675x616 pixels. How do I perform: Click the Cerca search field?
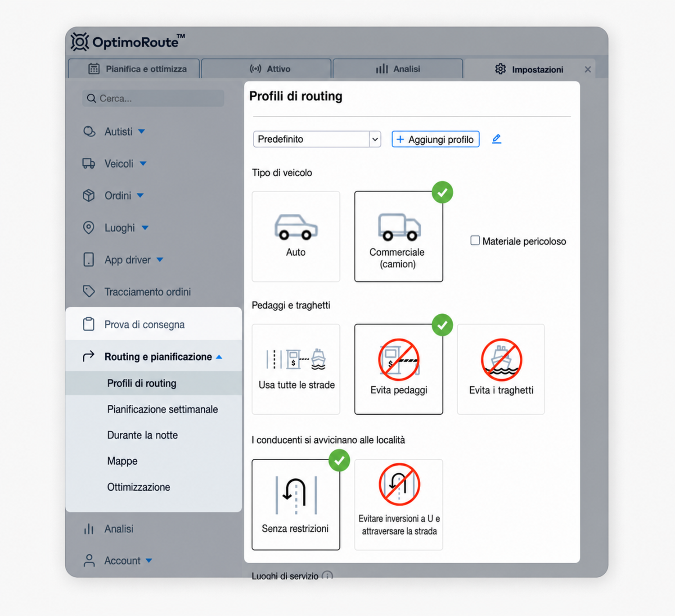tap(153, 98)
